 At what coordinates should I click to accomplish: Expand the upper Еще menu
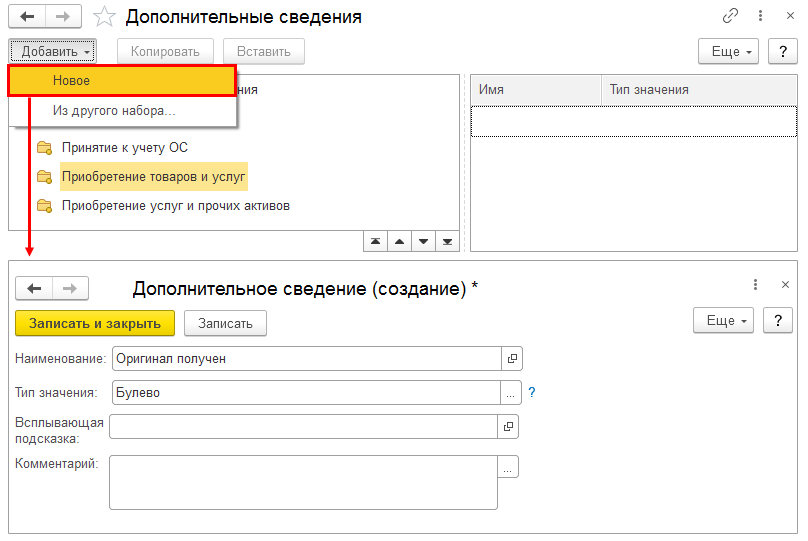click(x=727, y=51)
